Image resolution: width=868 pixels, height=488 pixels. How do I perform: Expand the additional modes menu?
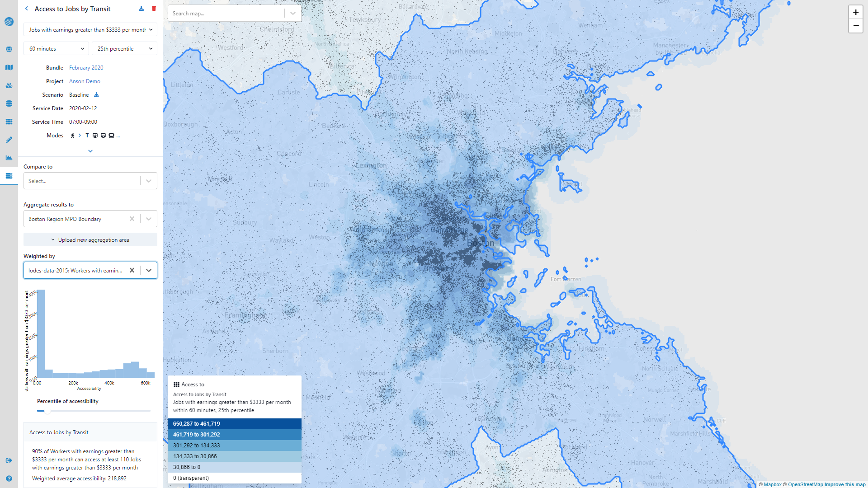118,135
